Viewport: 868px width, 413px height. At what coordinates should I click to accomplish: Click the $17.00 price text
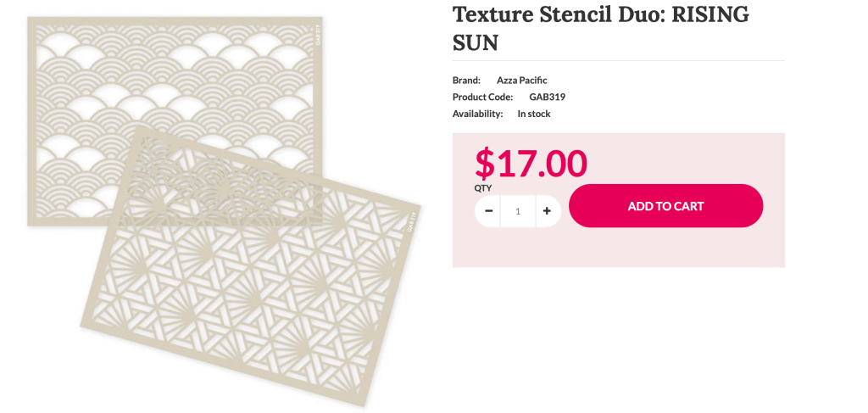(531, 163)
